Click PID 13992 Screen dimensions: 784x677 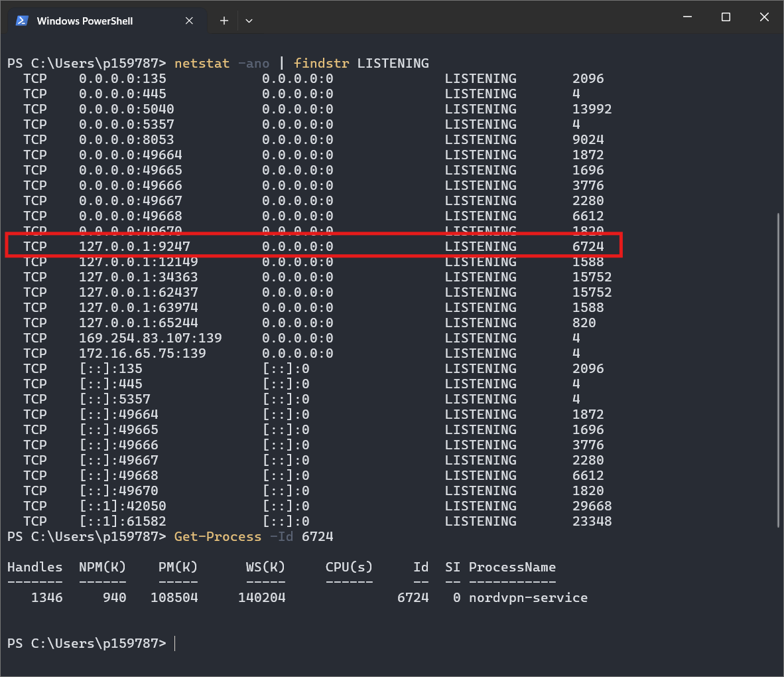point(592,110)
